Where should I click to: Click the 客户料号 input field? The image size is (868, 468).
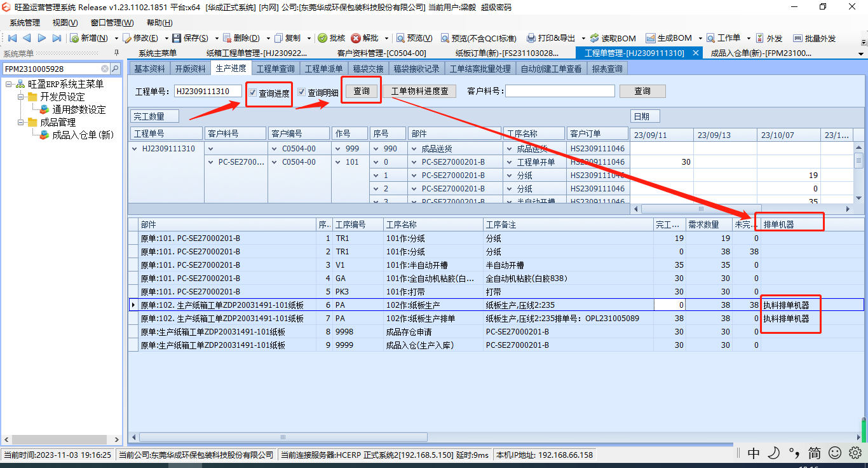[x=560, y=92]
